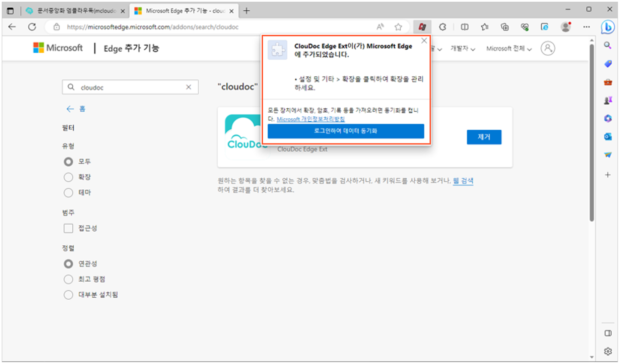The height and width of the screenshot is (364, 621).
Task: Open sidebar Shopping tag
Action: 608,64
